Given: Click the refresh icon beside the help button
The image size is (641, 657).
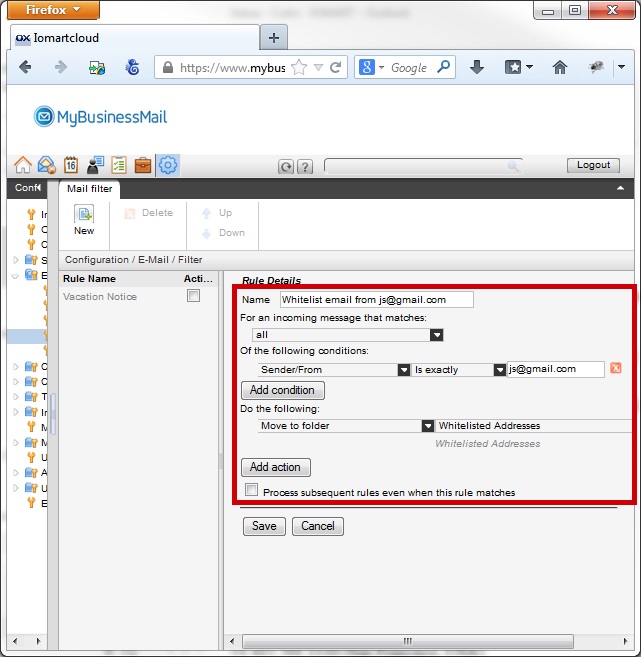Looking at the screenshot, I should [286, 167].
